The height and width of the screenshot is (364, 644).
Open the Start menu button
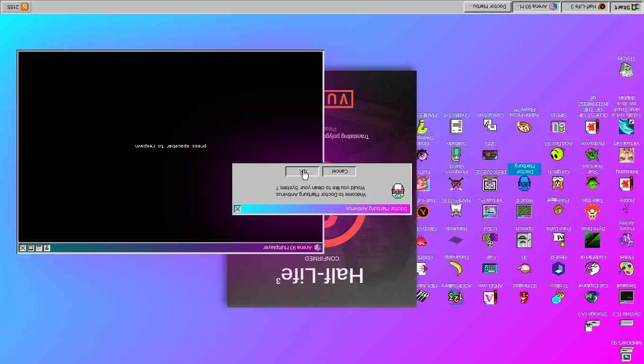click(x=626, y=7)
